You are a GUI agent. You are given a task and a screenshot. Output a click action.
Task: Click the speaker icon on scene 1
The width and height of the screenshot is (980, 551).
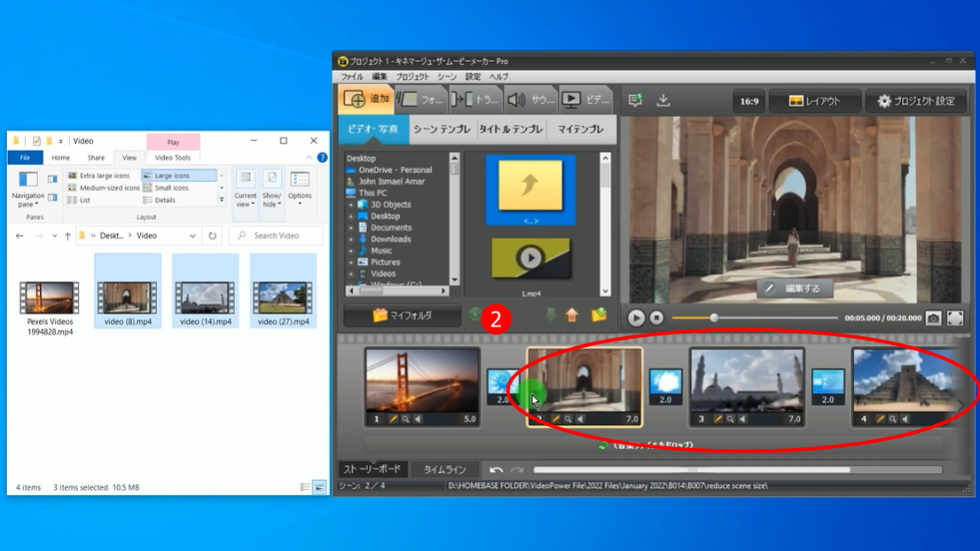(x=418, y=419)
